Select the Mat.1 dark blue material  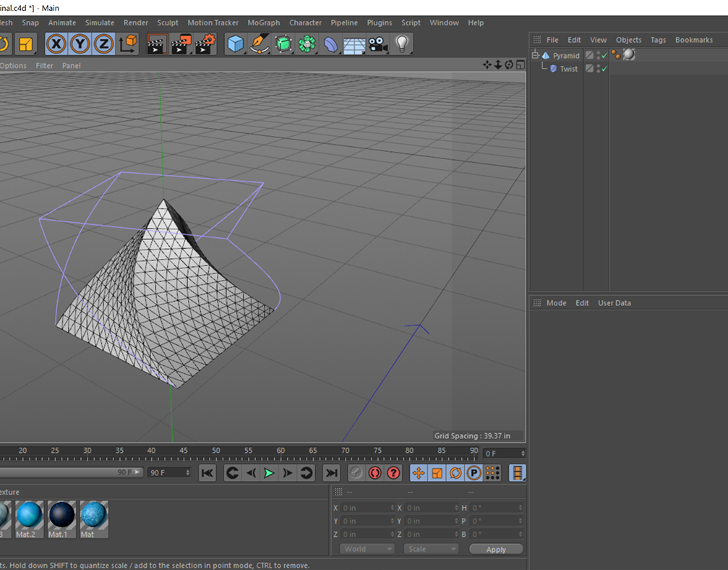coord(61,516)
